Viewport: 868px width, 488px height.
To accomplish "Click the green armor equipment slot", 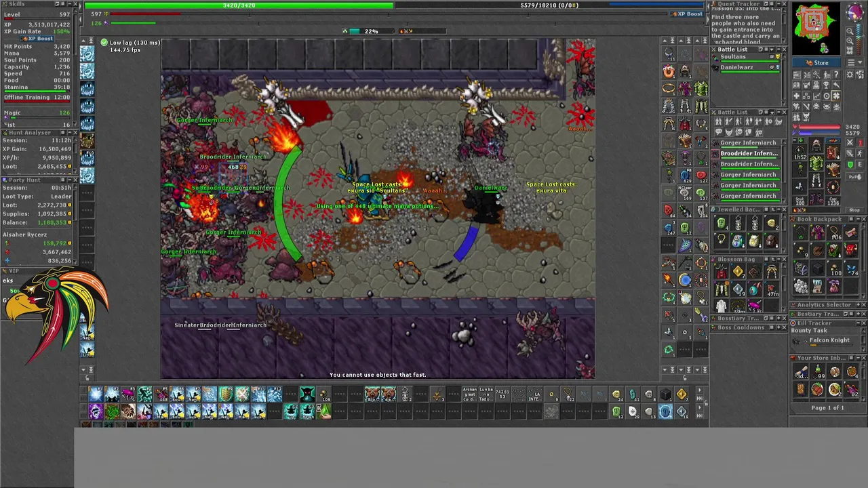I will (816, 163).
